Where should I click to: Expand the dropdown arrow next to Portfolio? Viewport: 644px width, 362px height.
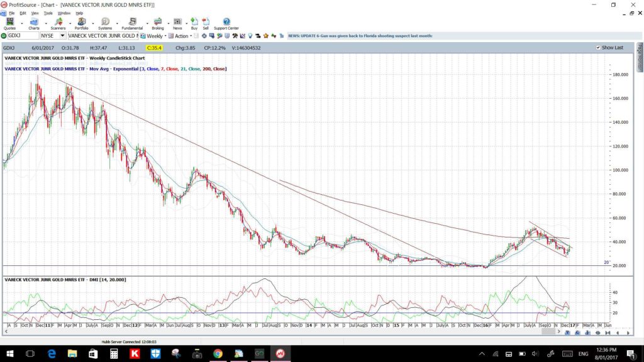pyautogui.click(x=93, y=23)
